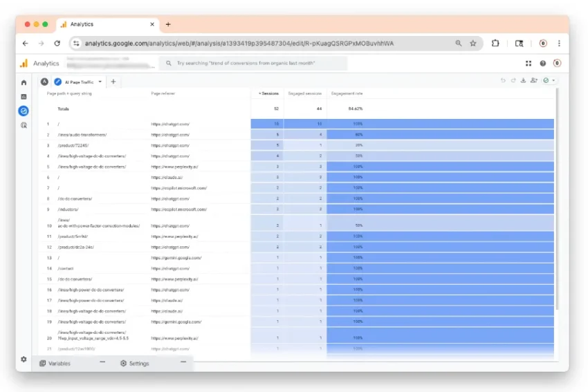View site information icon in address bar

tap(76, 44)
